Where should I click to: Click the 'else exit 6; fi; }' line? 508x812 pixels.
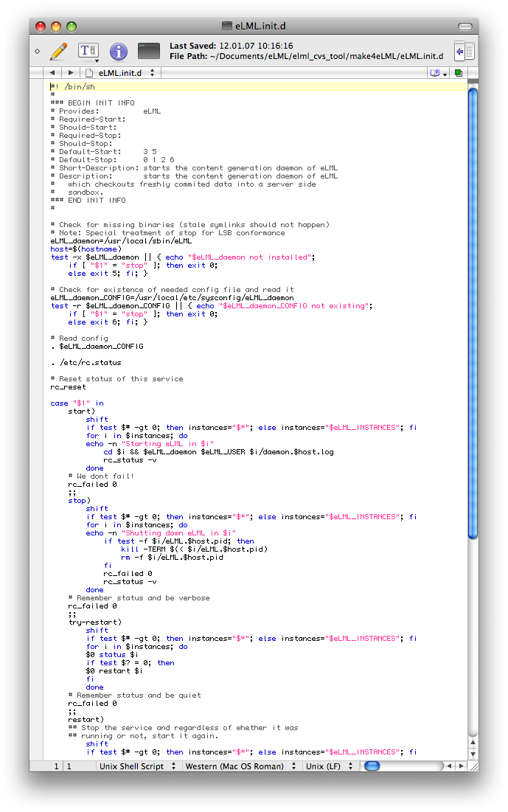[x=108, y=322]
